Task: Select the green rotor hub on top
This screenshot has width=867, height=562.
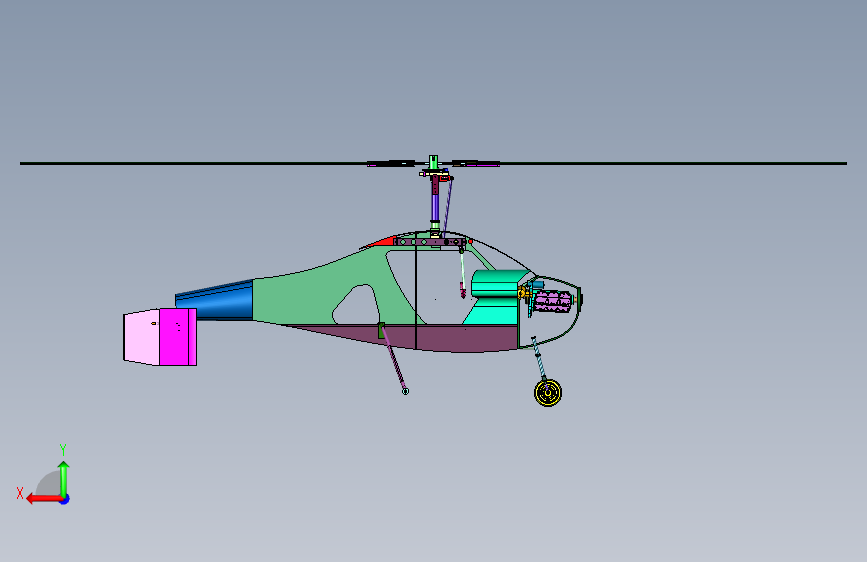Action: point(434,162)
